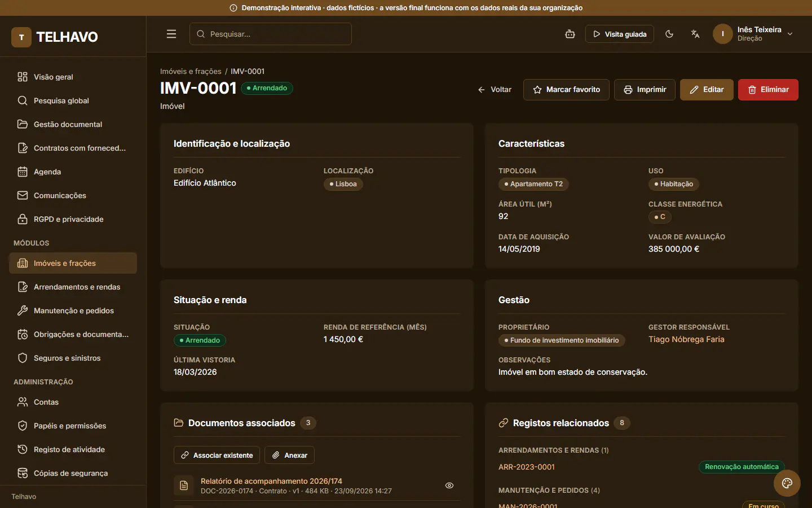
Task: Open the language translation icon
Action: (x=695, y=34)
